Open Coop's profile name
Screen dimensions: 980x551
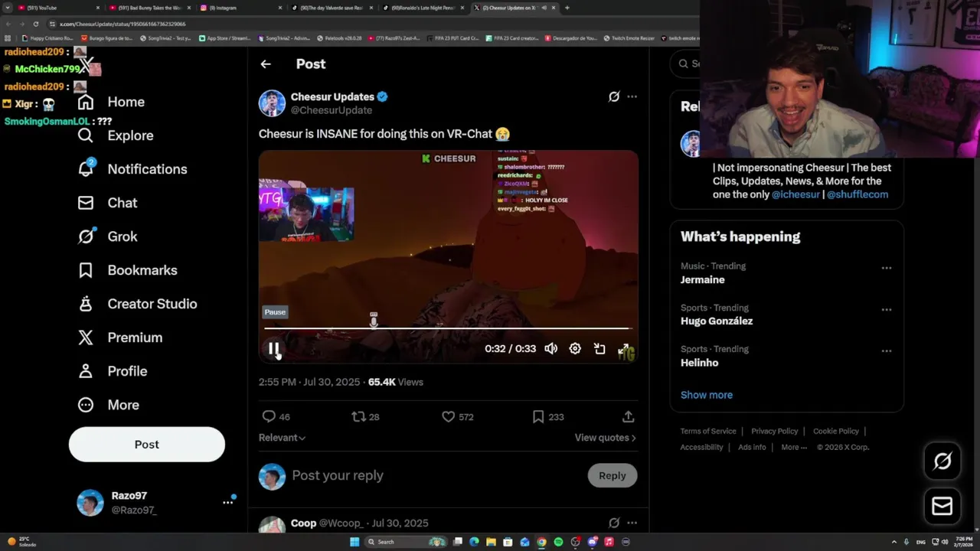point(303,523)
